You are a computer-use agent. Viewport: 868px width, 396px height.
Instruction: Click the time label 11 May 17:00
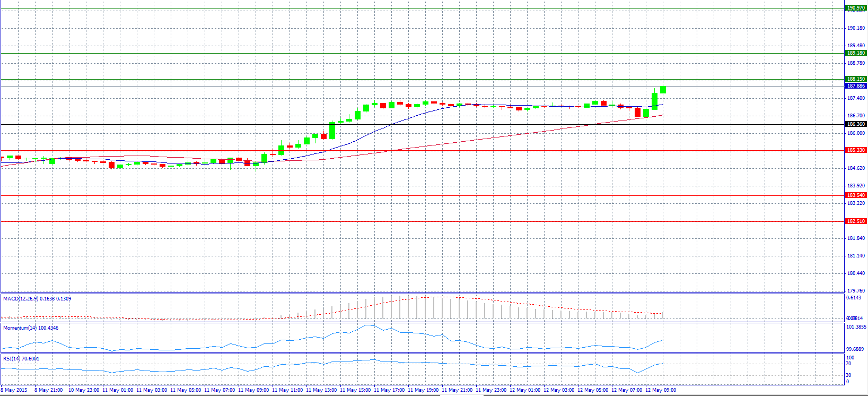click(388, 390)
